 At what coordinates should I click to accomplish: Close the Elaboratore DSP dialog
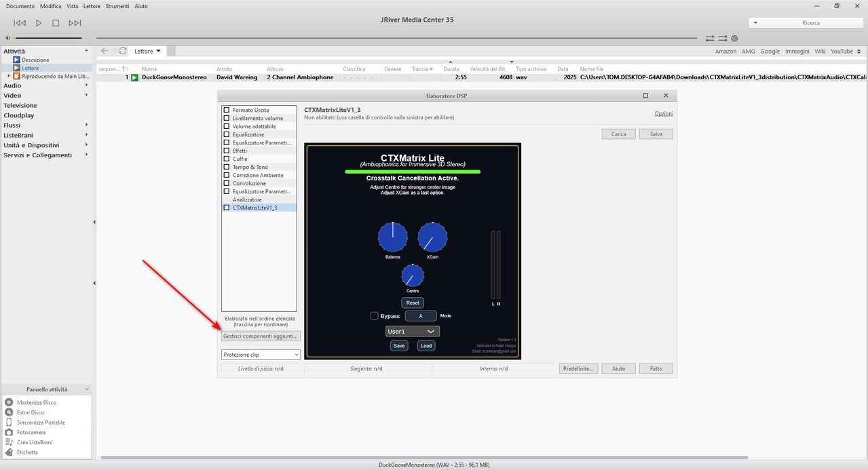666,96
